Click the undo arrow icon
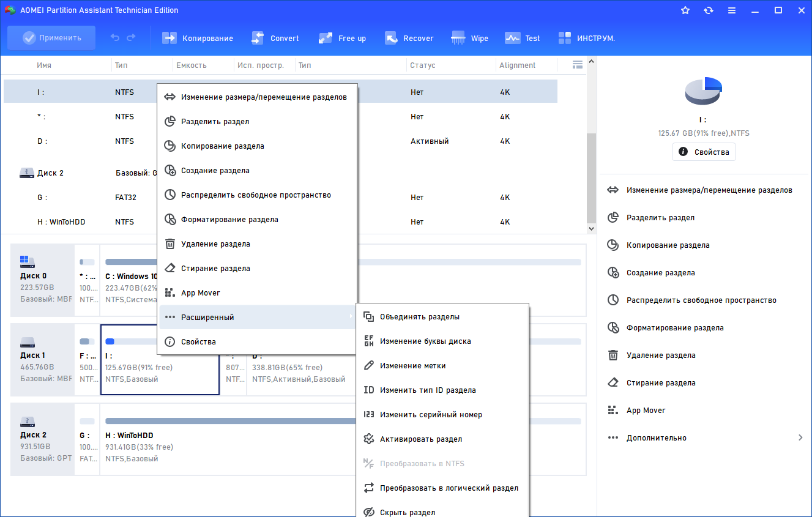This screenshot has width=812, height=517. tap(115, 38)
